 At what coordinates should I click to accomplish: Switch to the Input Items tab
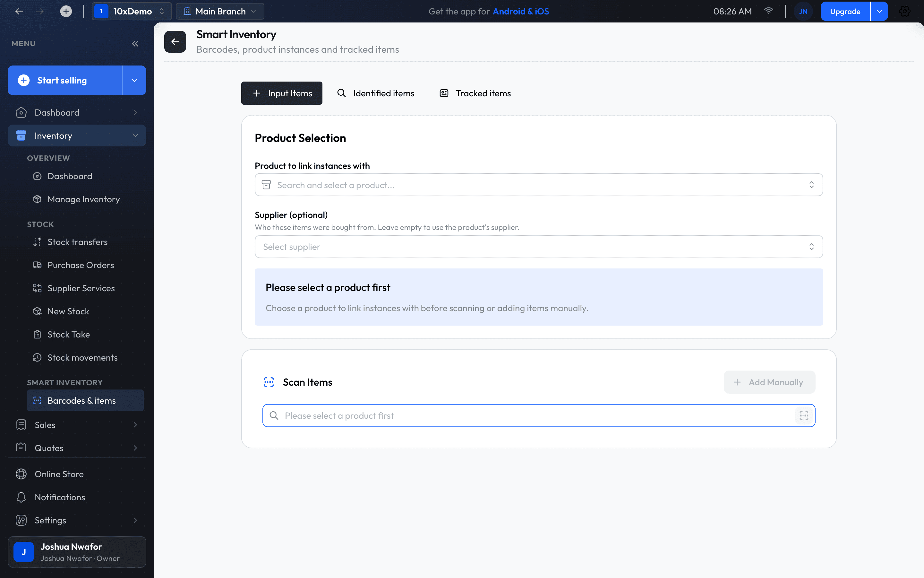[282, 93]
